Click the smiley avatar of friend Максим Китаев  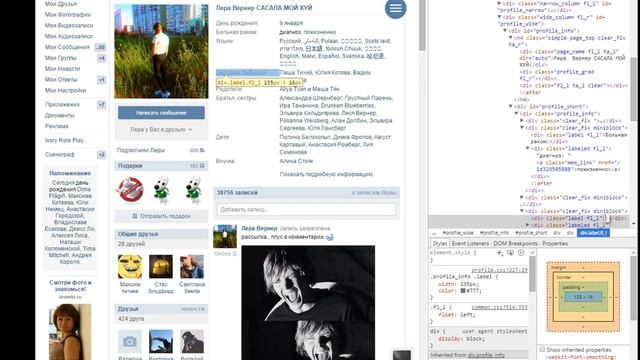pyautogui.click(x=130, y=267)
